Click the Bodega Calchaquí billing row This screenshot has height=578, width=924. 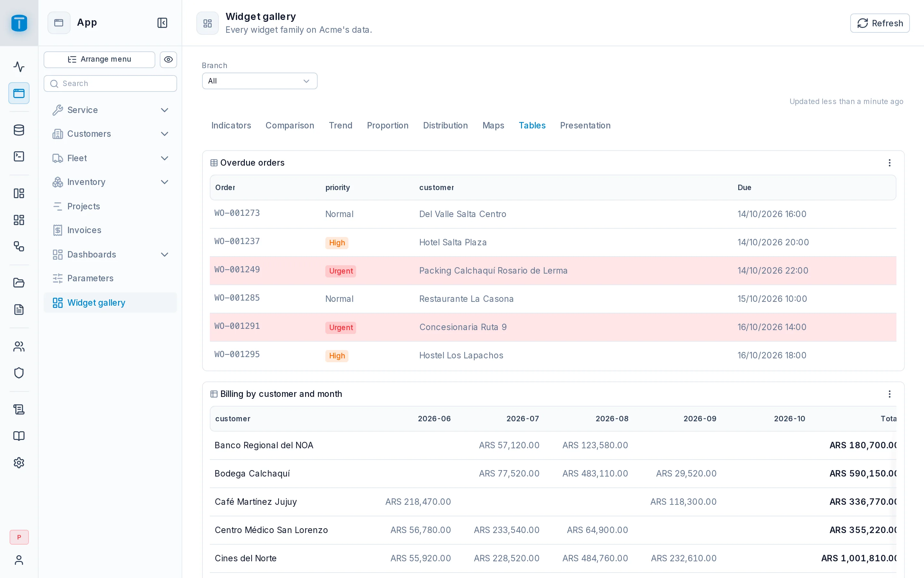coord(553,474)
